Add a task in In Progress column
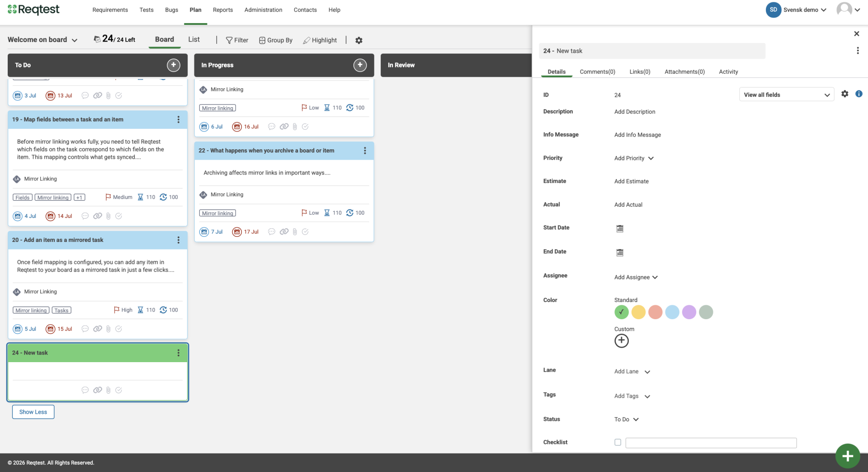 [x=360, y=65]
